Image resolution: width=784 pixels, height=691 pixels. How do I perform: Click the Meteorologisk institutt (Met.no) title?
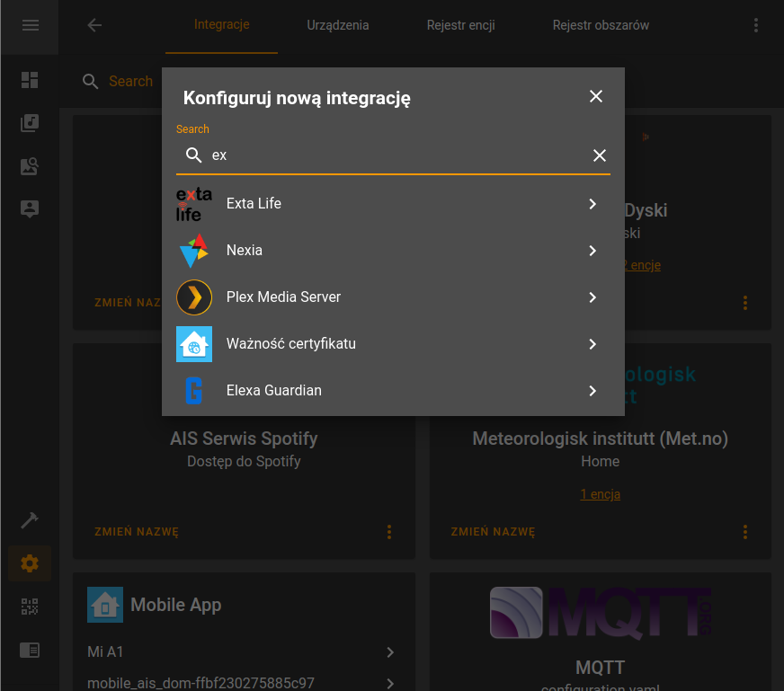coord(600,439)
